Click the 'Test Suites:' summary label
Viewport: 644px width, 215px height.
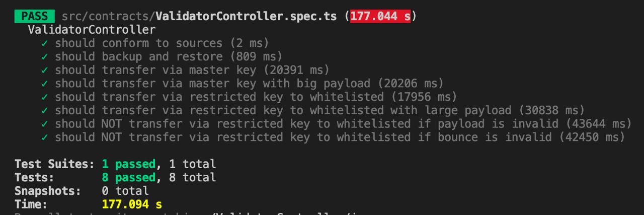(x=54, y=164)
